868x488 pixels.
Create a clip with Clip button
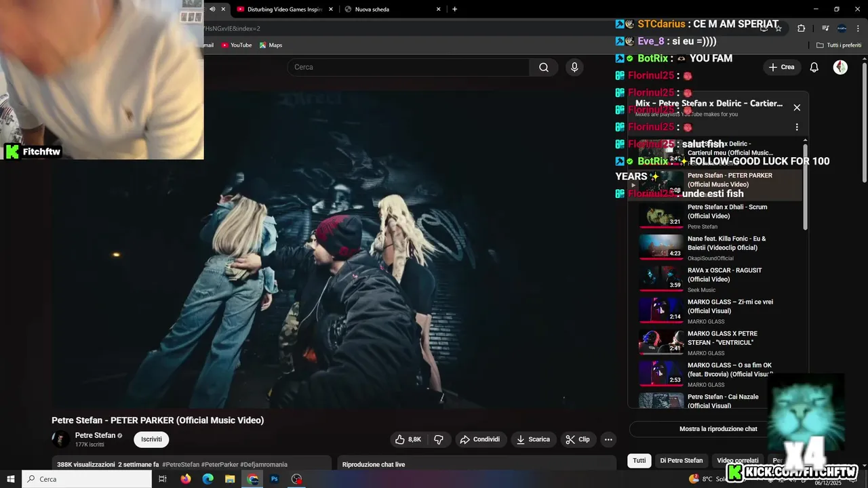coord(578,439)
